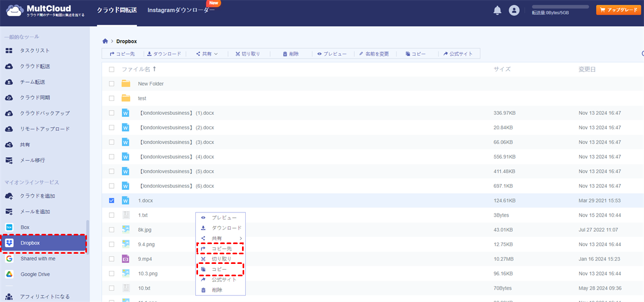Click the toolbar ダウンロード button

point(164,54)
